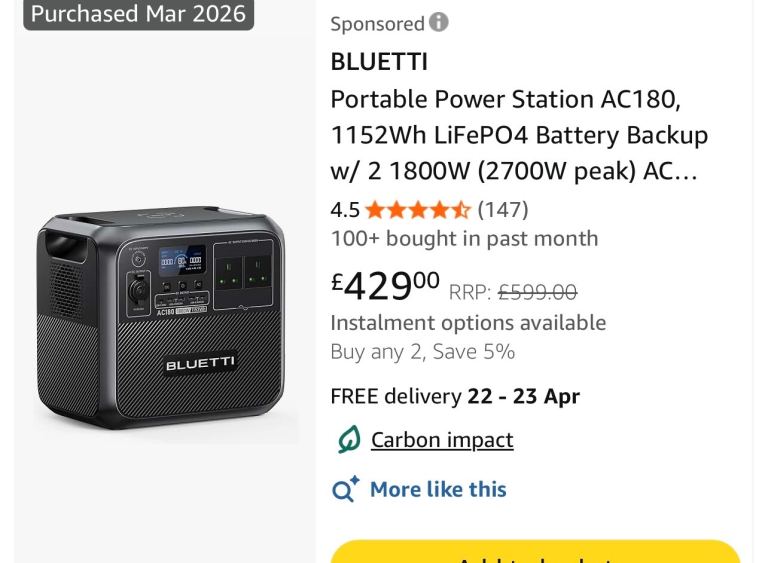This screenshot has height=563, width=768.
Task: Click the Purchased Mar 2026 badge
Action: click(138, 14)
